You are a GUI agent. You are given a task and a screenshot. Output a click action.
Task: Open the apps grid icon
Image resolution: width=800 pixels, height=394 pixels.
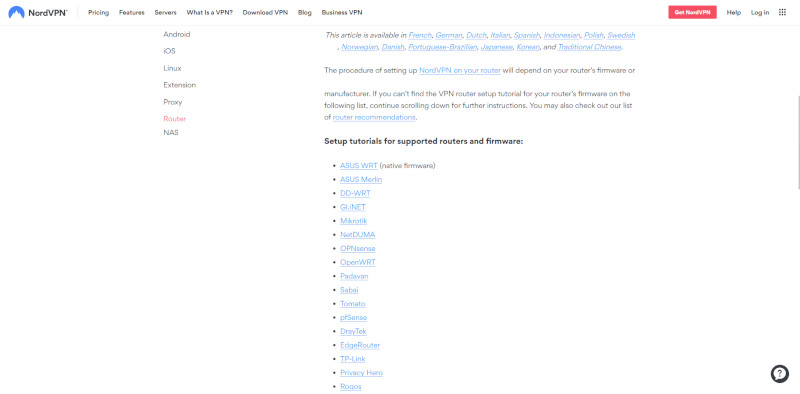tap(782, 12)
